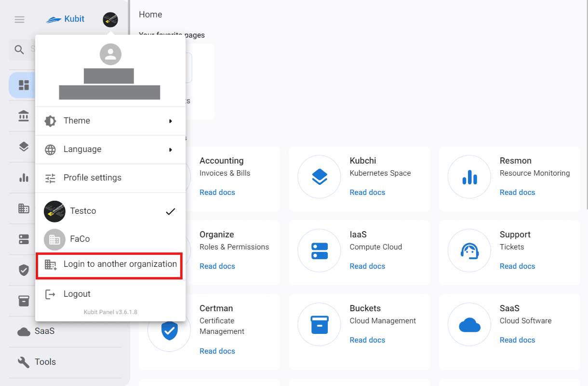Switch to the FaCo organization

coord(110,239)
